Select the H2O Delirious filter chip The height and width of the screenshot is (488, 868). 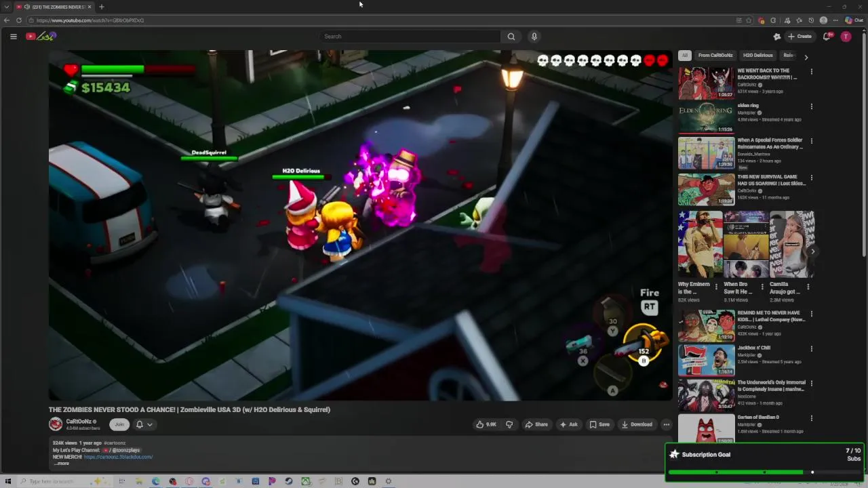(757, 56)
